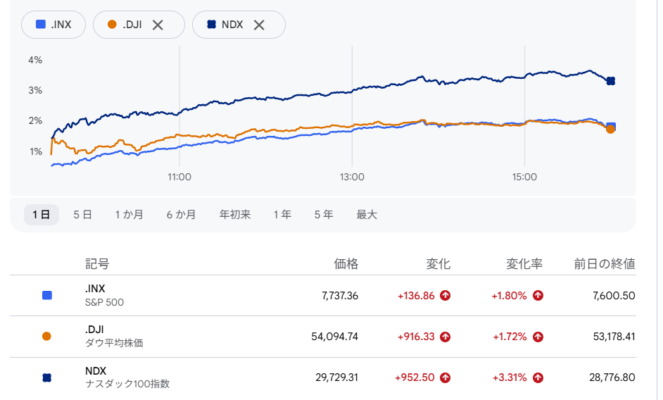Switch to the 5日 time range
Image resolution: width=663 pixels, height=400 pixels.
82,215
